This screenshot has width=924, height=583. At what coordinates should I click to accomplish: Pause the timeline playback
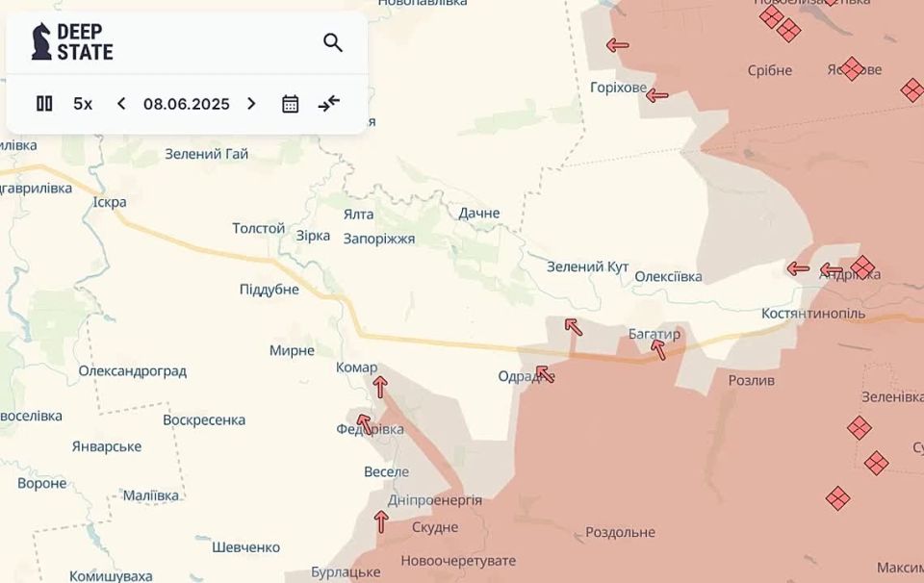[44, 103]
